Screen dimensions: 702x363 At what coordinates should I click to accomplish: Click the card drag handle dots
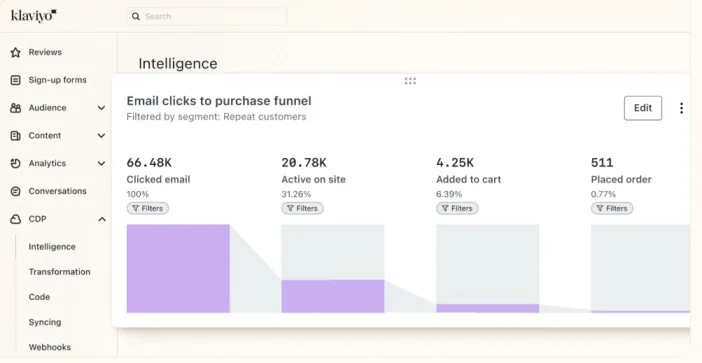(410, 81)
